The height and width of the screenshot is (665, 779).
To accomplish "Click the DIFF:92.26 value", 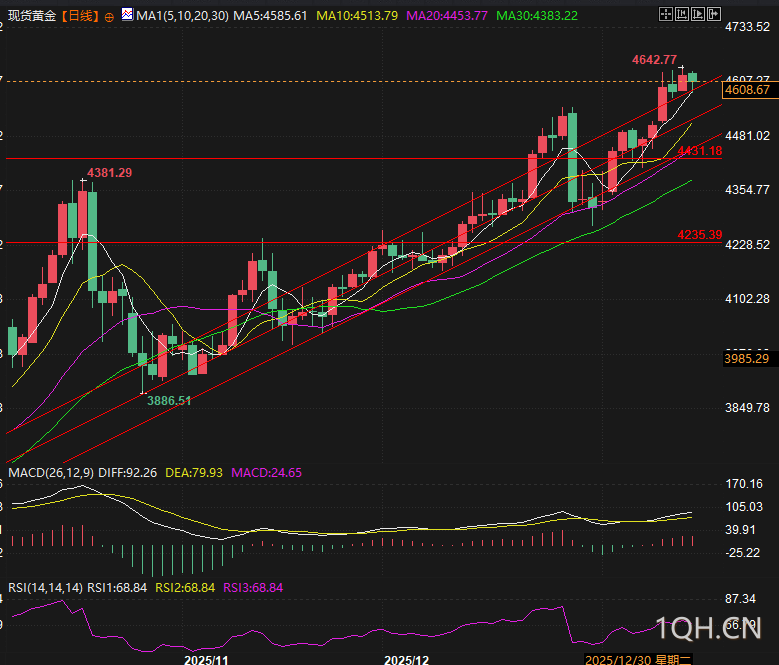I will pyautogui.click(x=128, y=473).
